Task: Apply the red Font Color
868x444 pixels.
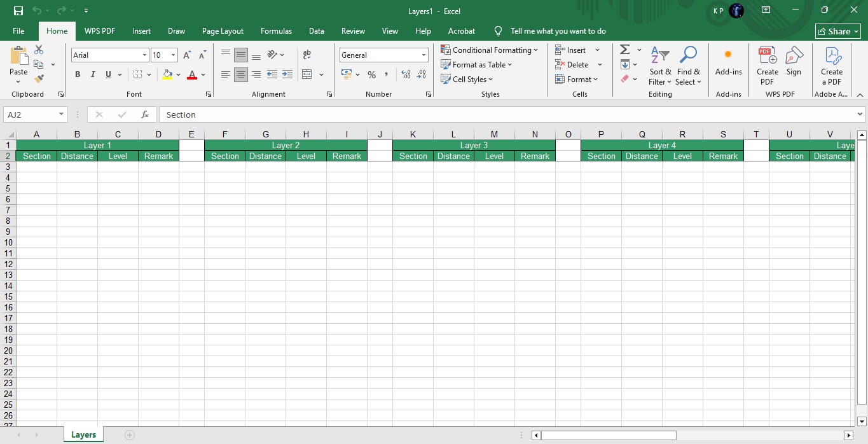Action: click(x=192, y=74)
